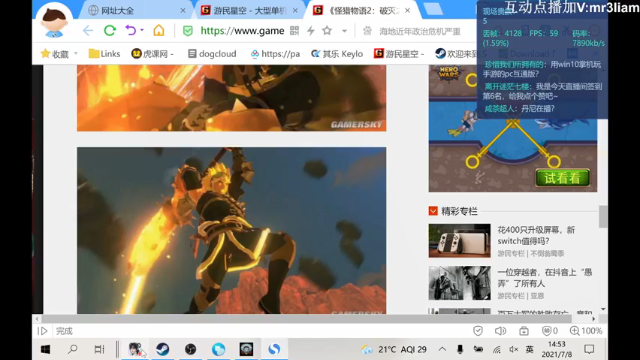This screenshot has height=360, width=640.
Task: Close the 网址大全 tab
Action: (x=183, y=11)
